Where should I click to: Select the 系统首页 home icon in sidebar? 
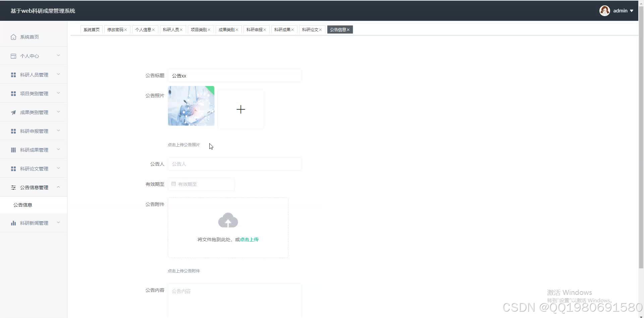[x=13, y=37]
